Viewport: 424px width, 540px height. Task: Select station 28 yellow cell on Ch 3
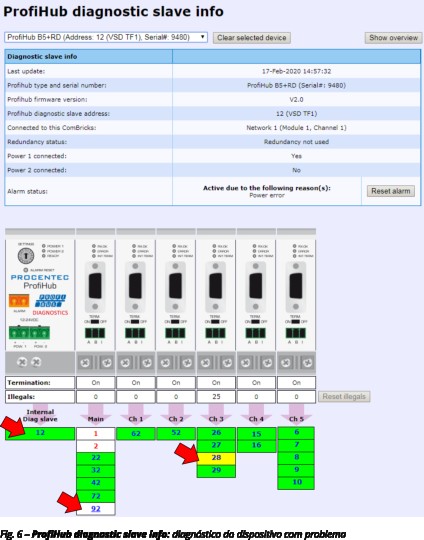[x=216, y=458]
